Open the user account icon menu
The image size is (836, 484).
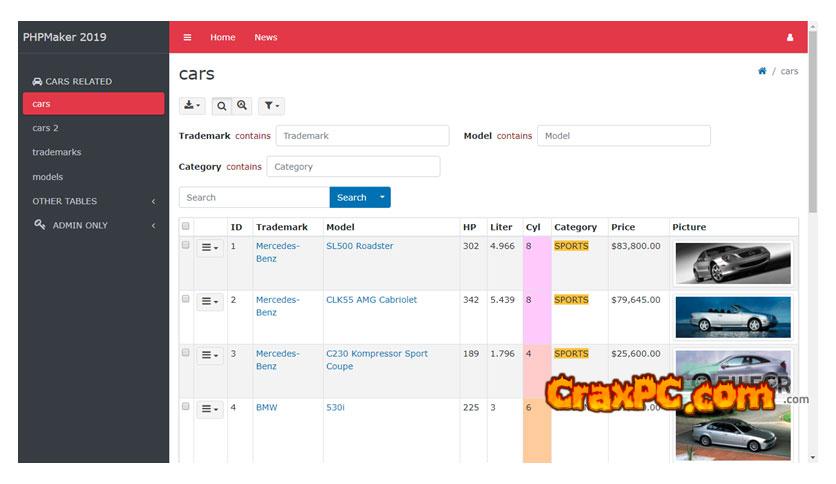pos(789,38)
